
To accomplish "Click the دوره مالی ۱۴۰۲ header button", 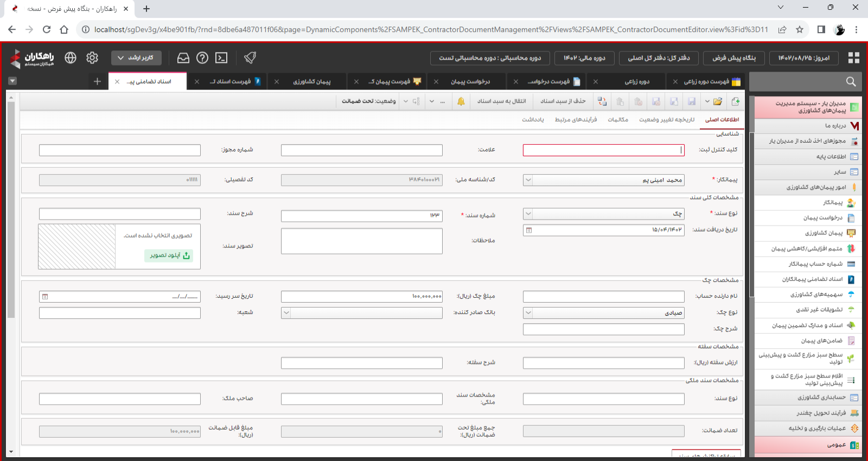I will (x=584, y=58).
